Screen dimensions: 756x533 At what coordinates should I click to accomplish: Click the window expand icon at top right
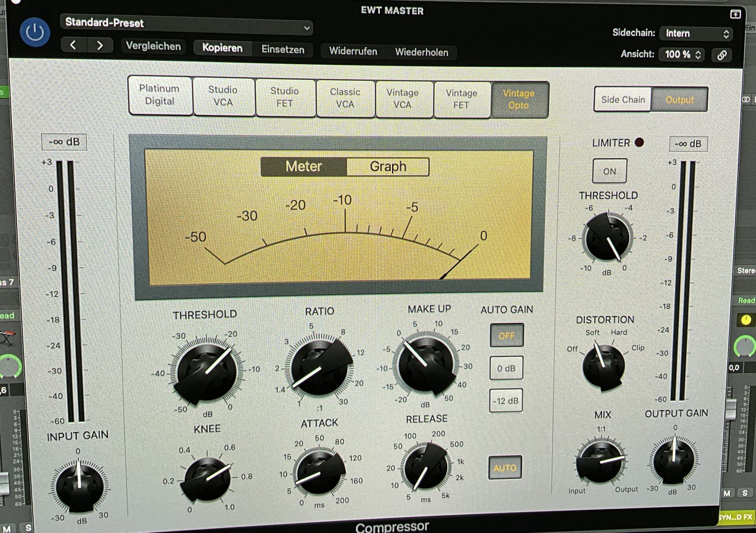click(735, 14)
